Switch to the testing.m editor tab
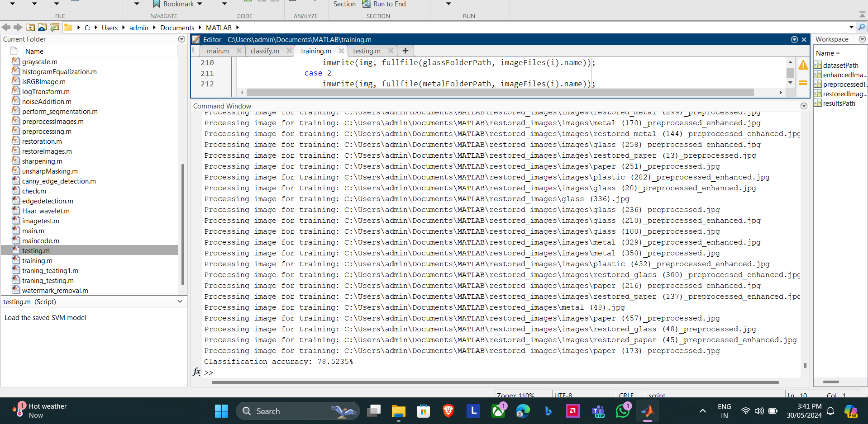 [x=366, y=51]
